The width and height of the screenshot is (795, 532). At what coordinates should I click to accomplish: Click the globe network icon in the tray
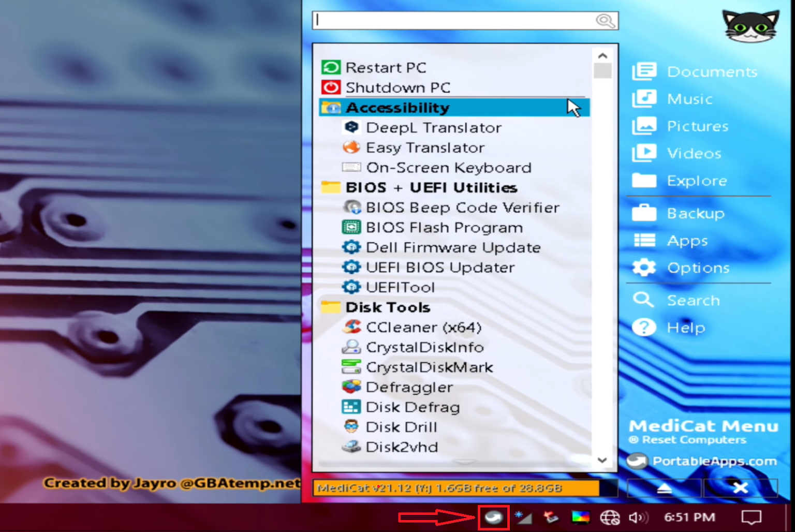610,516
